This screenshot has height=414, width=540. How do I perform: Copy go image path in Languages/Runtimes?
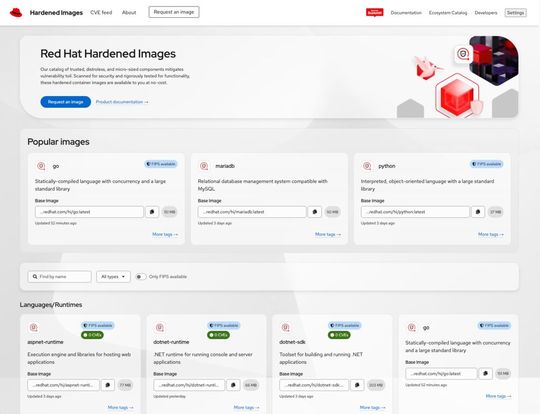[x=486, y=373]
